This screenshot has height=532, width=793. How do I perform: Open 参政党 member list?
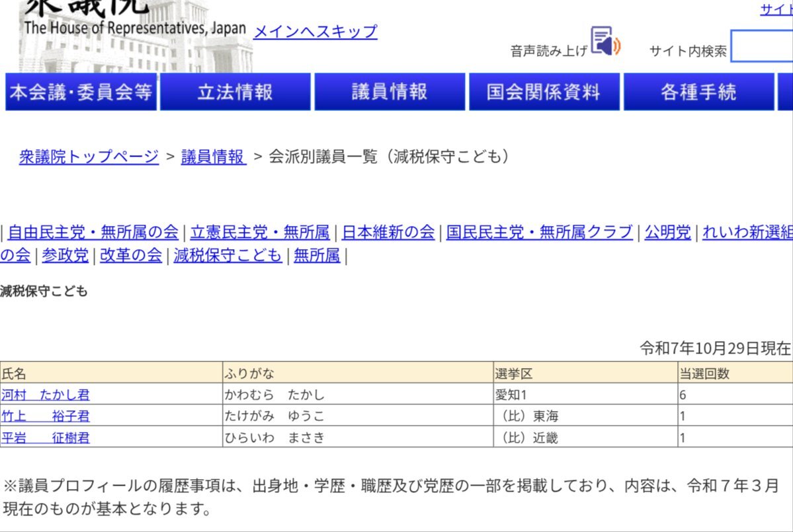point(65,255)
